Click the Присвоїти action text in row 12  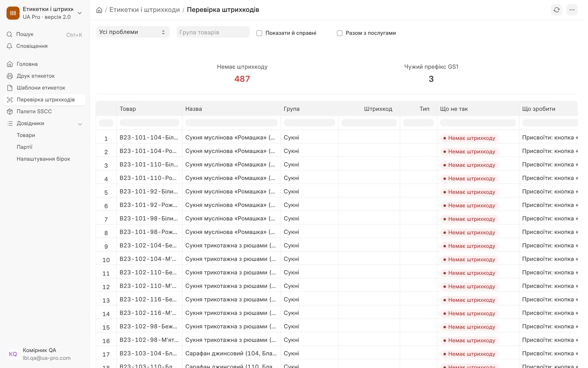pyautogui.click(x=550, y=286)
